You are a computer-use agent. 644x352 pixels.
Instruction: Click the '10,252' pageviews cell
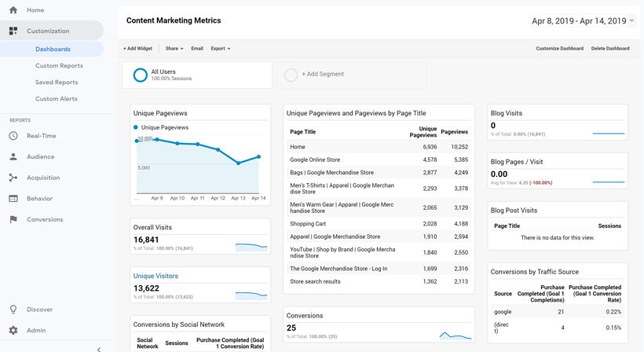(459, 147)
